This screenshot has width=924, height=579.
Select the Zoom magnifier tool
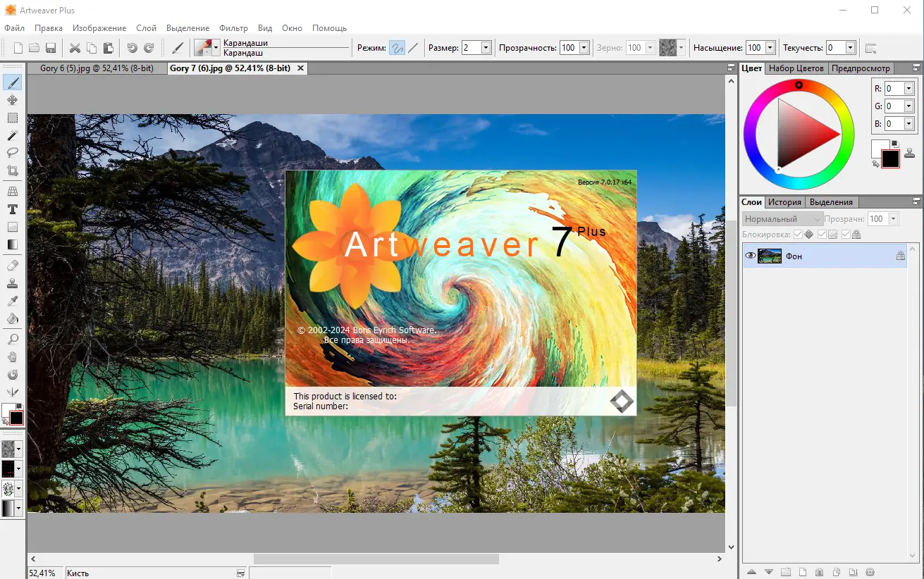point(13,340)
